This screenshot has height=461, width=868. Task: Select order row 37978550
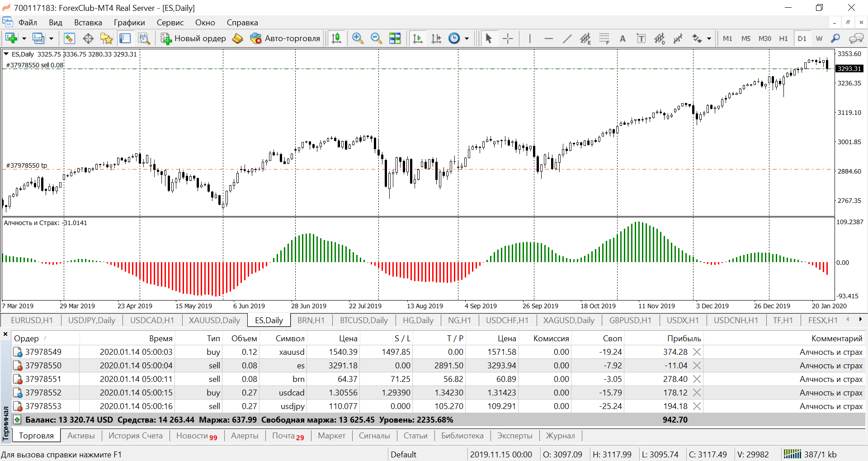[x=438, y=366]
